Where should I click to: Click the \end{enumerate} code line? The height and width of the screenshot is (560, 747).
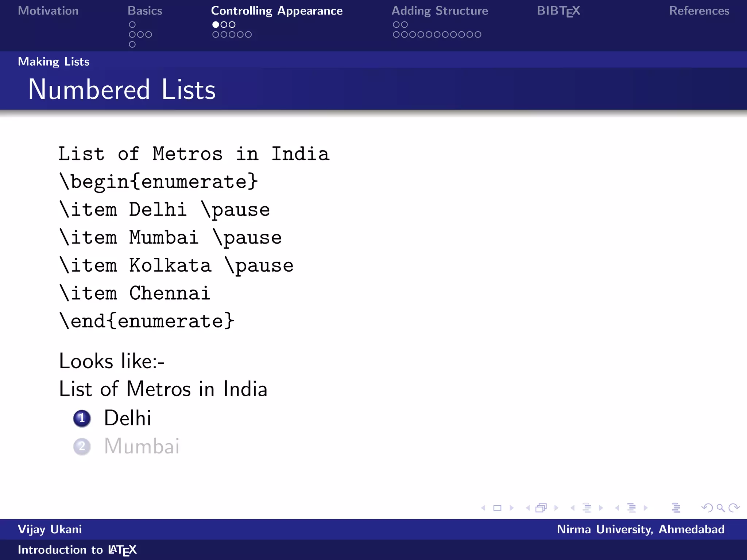click(147, 321)
